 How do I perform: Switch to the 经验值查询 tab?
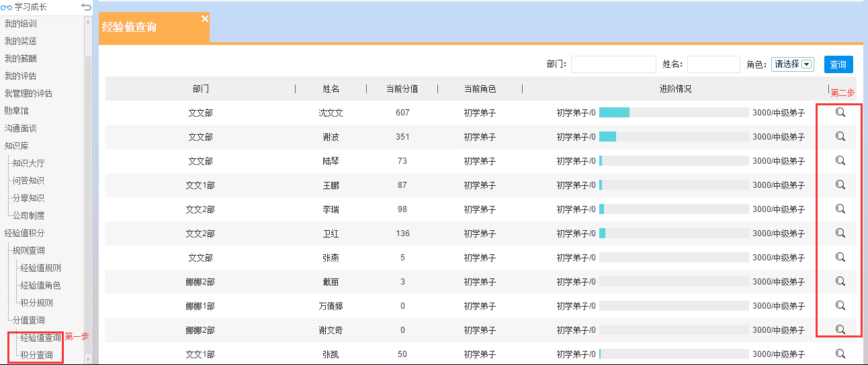click(130, 28)
